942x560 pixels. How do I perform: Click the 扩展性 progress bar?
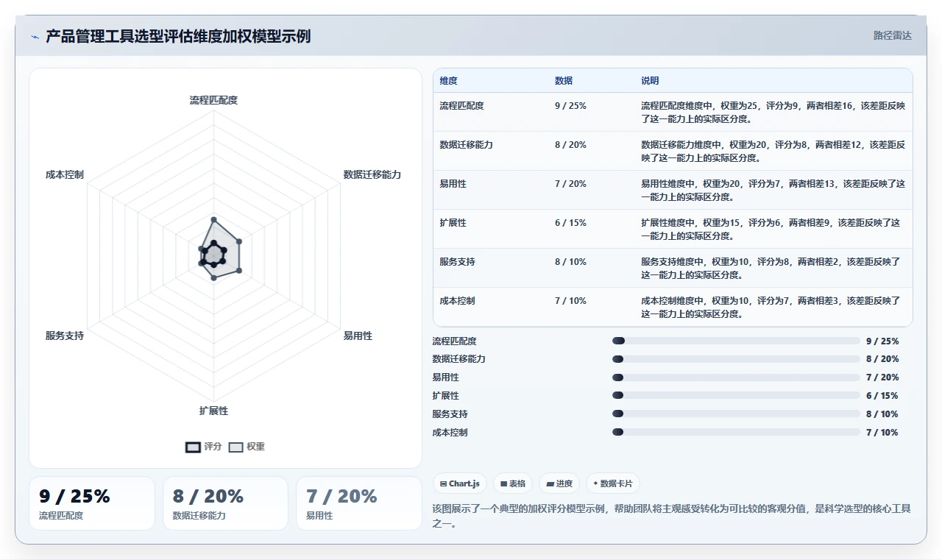click(736, 396)
